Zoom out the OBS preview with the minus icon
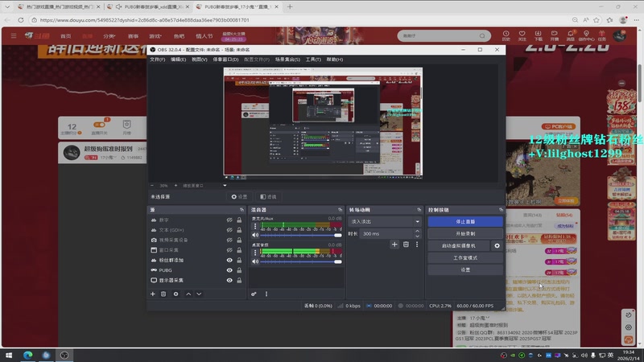This screenshot has width=644, height=362. click(152, 186)
